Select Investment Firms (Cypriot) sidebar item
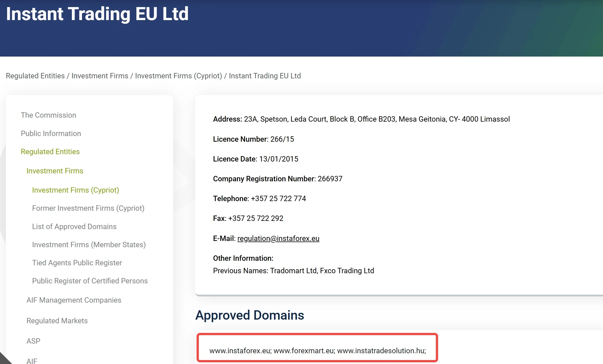Screen dimensions: 603x364 click(76, 190)
